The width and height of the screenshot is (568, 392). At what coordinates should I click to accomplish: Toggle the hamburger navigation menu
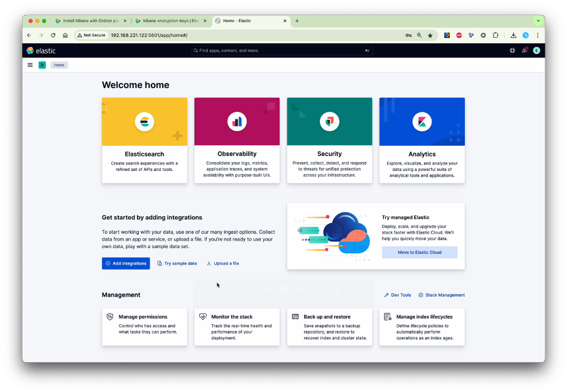(x=30, y=65)
